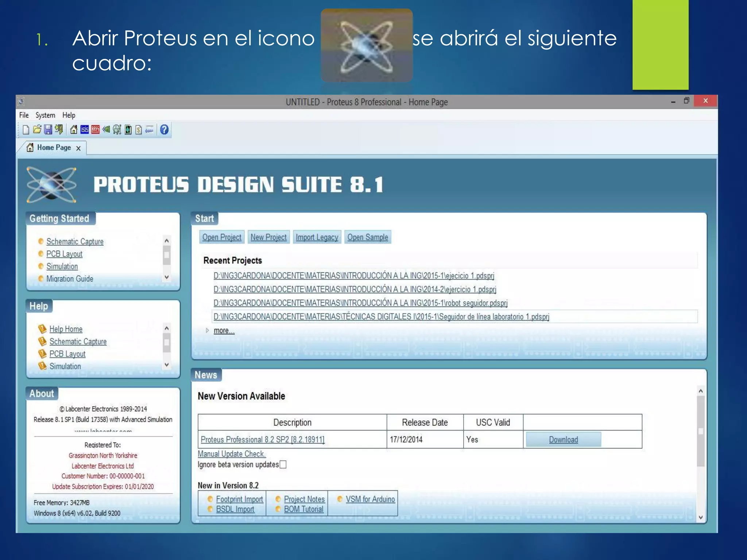Check Ignore beta version updates box
This screenshot has height=560, width=747.
pyautogui.click(x=283, y=464)
